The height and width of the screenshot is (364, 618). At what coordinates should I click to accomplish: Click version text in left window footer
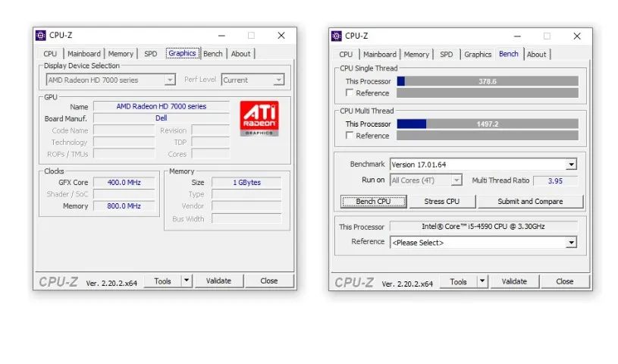pyautogui.click(x=111, y=283)
